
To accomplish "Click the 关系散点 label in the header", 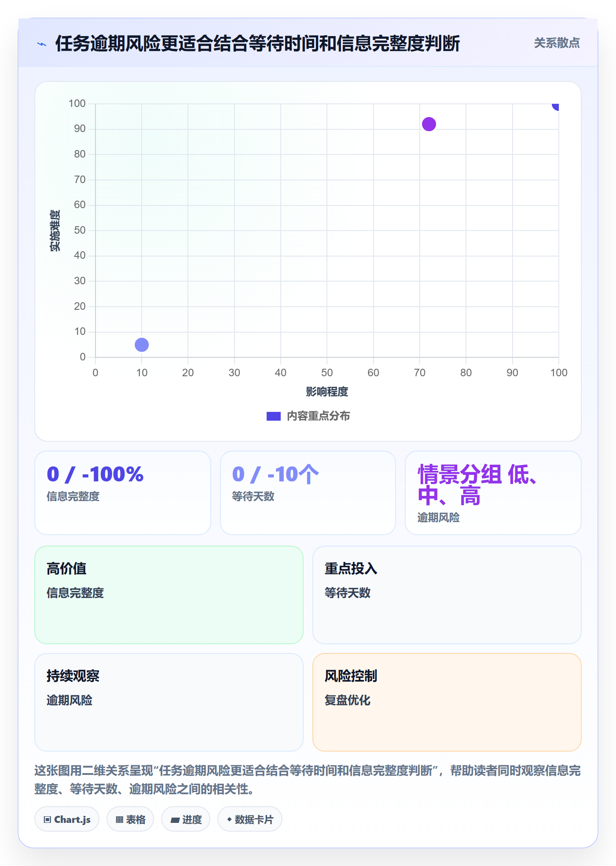I will 557,43.
